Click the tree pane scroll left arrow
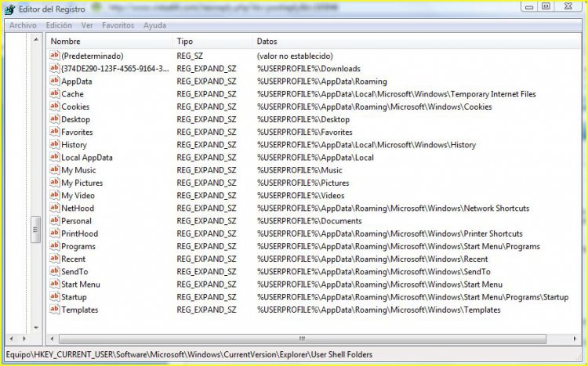The image size is (588, 366). (11, 339)
